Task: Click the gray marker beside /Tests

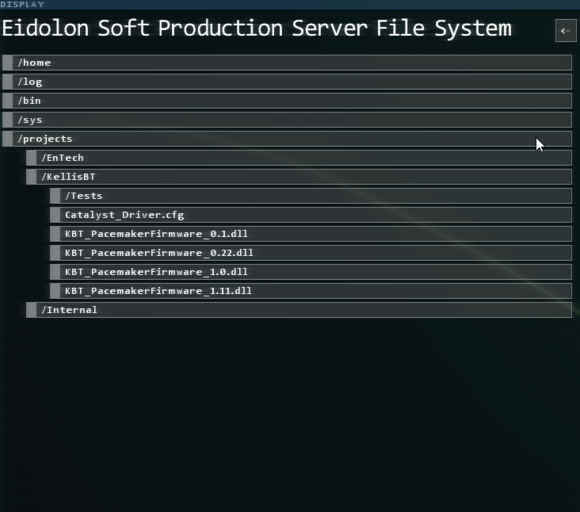Action: point(55,196)
